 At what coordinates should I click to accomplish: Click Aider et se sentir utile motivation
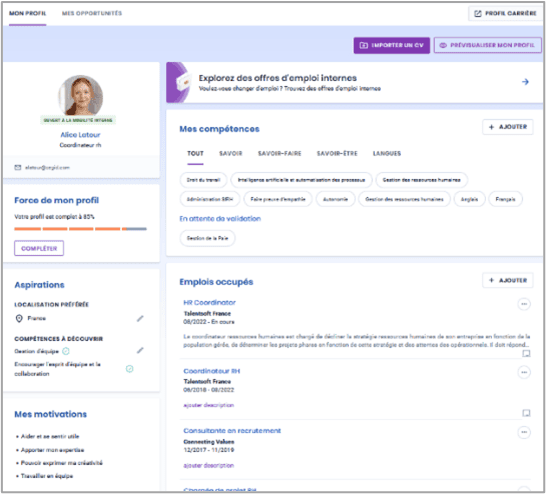[50, 437]
